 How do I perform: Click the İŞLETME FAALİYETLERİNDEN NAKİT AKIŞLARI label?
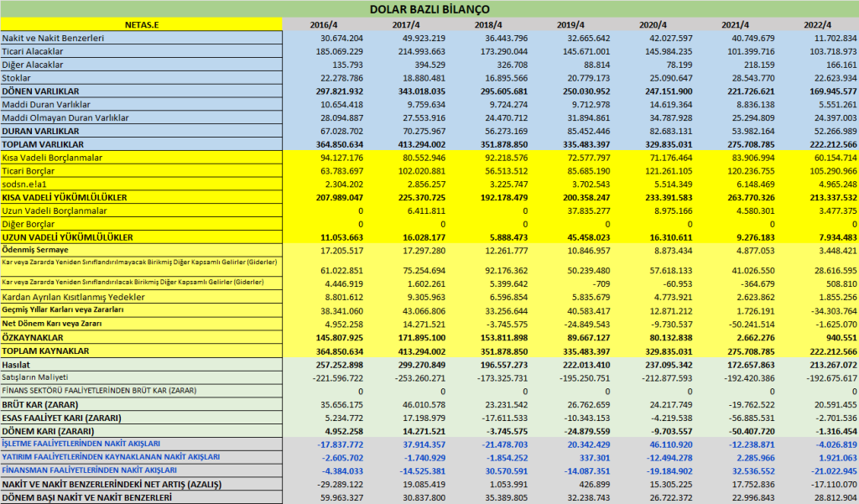[81, 444]
